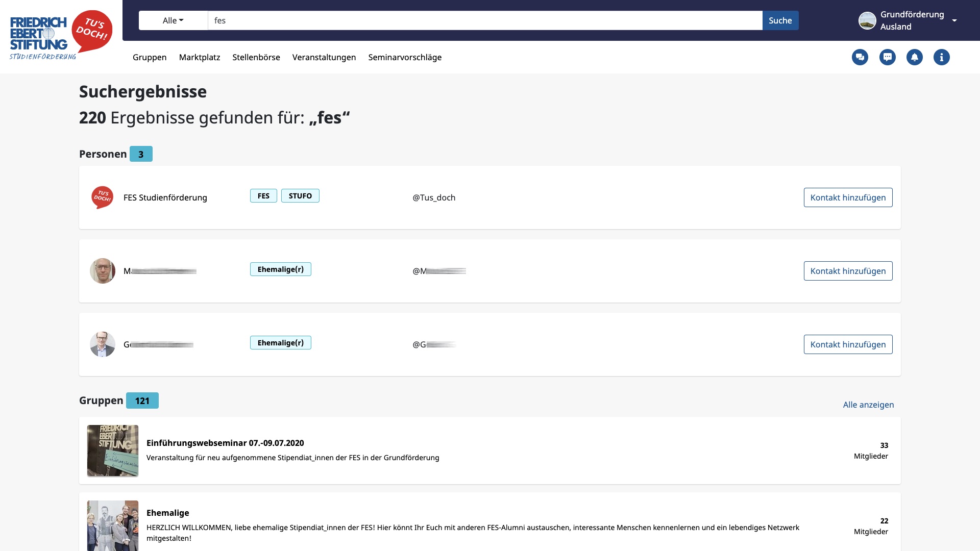Add FES Studienförderung as a contact
The image size is (980, 551).
click(848, 197)
